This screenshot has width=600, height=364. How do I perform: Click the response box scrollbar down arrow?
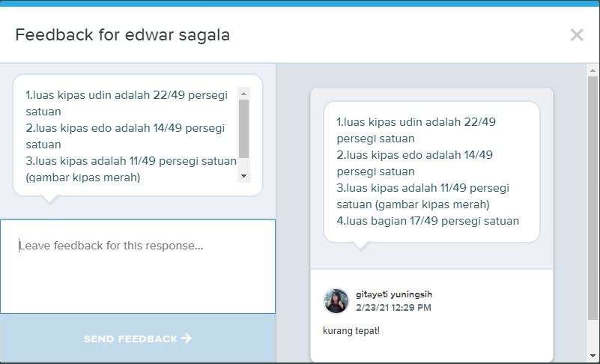243,176
